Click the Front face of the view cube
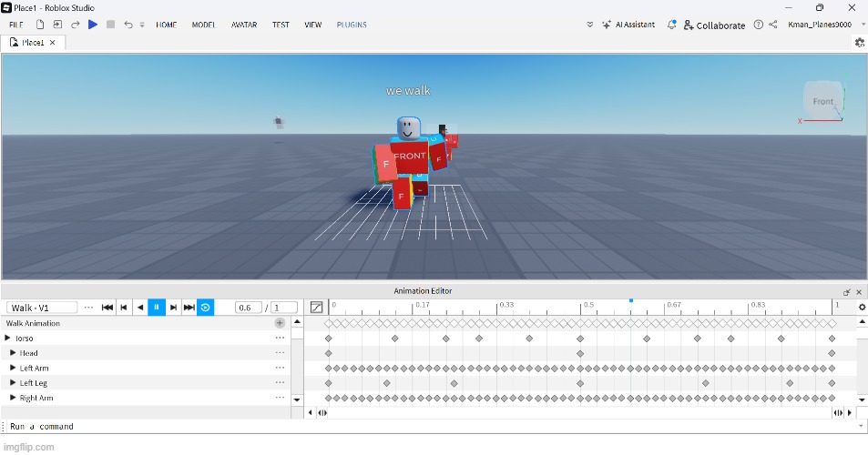The image size is (868, 455). pyautogui.click(x=822, y=101)
